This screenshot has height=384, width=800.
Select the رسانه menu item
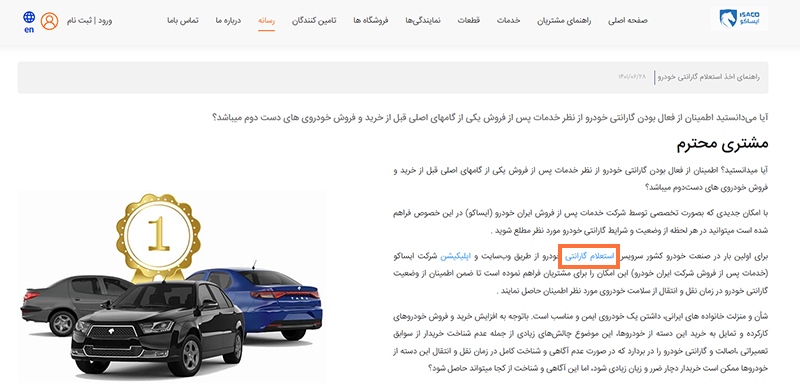(x=266, y=20)
